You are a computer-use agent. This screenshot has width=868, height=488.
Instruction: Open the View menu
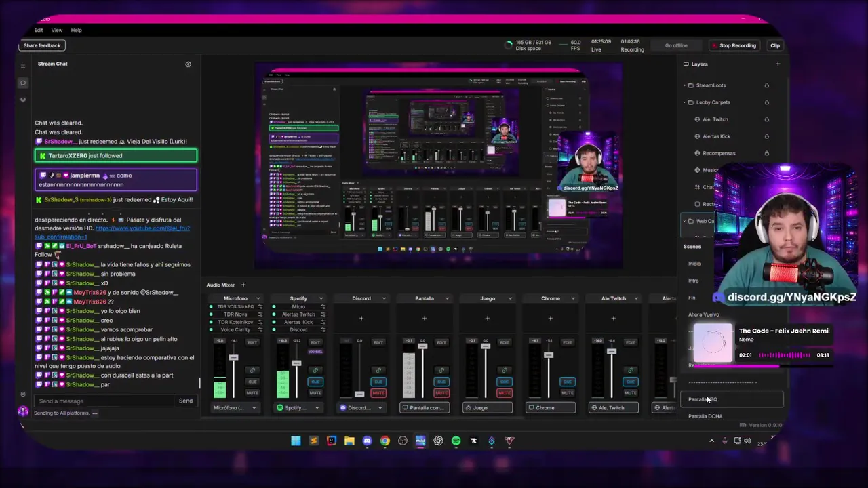tap(57, 30)
